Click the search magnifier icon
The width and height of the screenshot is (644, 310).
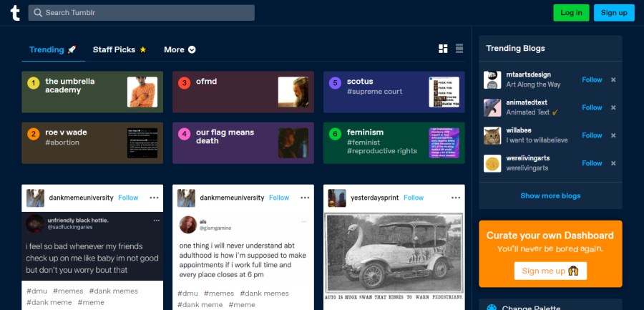click(x=38, y=13)
